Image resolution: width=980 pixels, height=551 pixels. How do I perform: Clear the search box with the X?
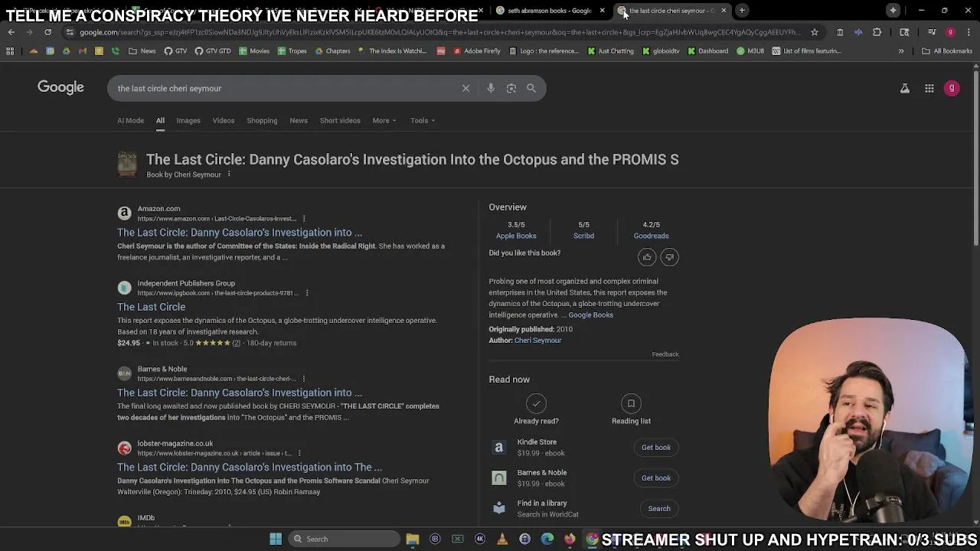(x=465, y=88)
